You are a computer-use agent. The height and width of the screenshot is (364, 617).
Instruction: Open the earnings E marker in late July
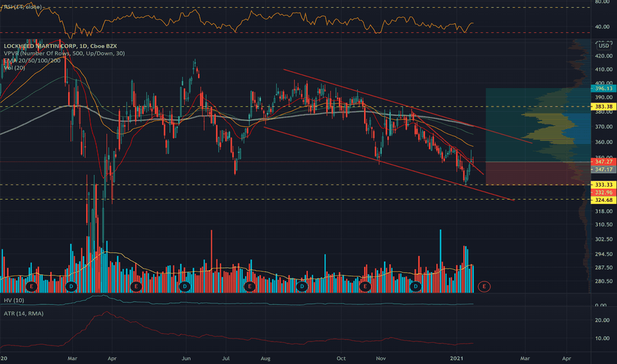click(250, 286)
